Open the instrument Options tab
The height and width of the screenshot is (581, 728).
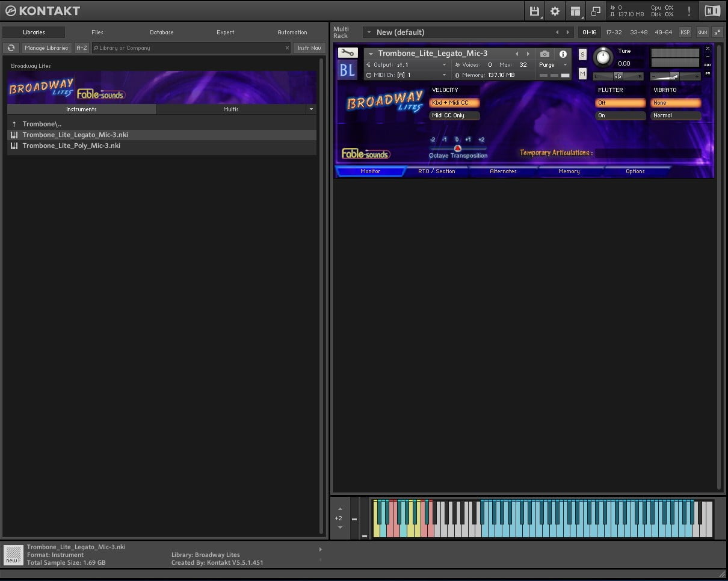pyautogui.click(x=635, y=171)
